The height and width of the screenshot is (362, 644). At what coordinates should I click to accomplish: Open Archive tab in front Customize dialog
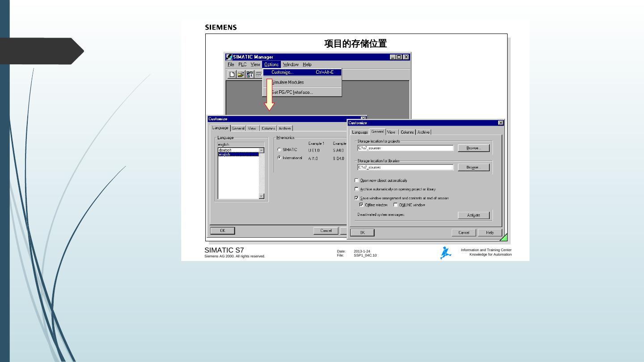[424, 132]
